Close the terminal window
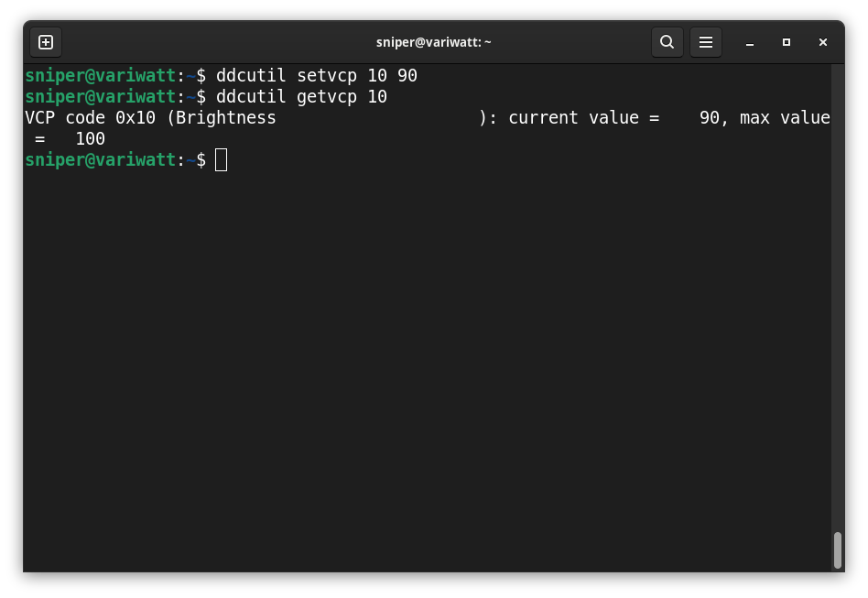Screen dimensions: 868x598 coord(822,42)
